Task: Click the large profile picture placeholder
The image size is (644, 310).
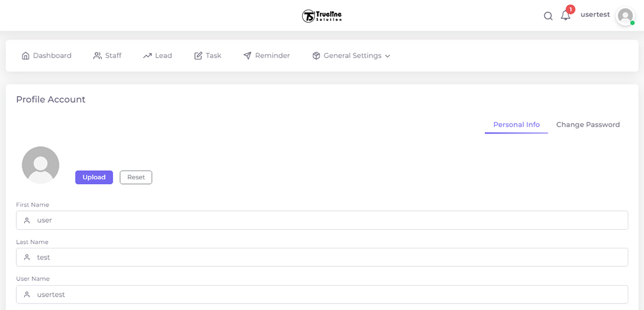Action: tap(41, 165)
